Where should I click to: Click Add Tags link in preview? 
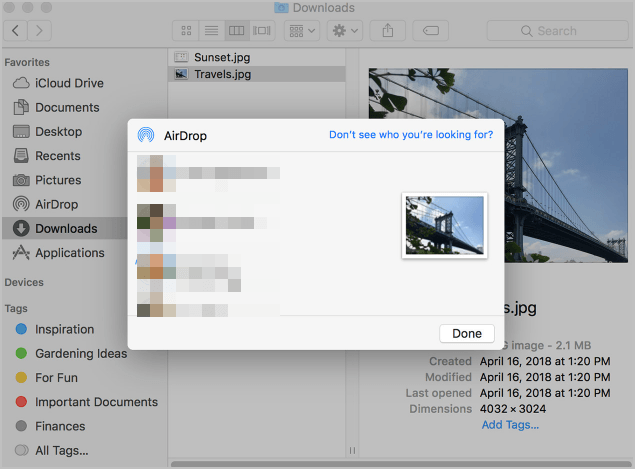tap(510, 425)
